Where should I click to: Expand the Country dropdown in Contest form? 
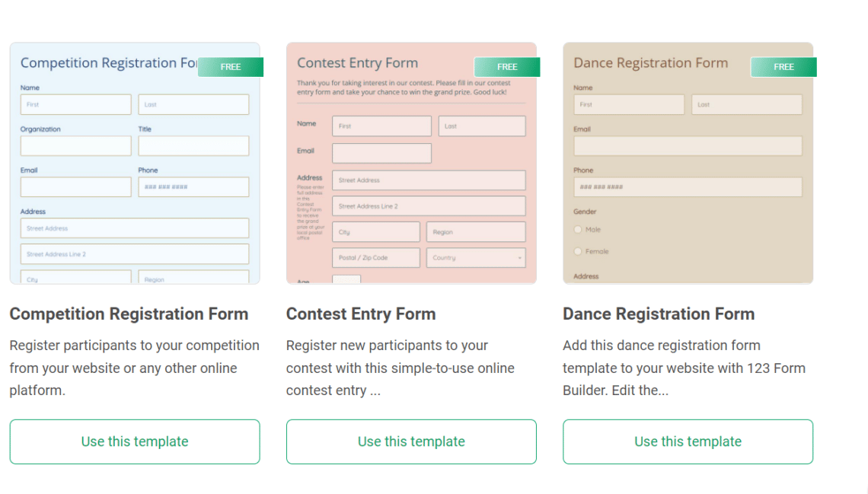476,258
